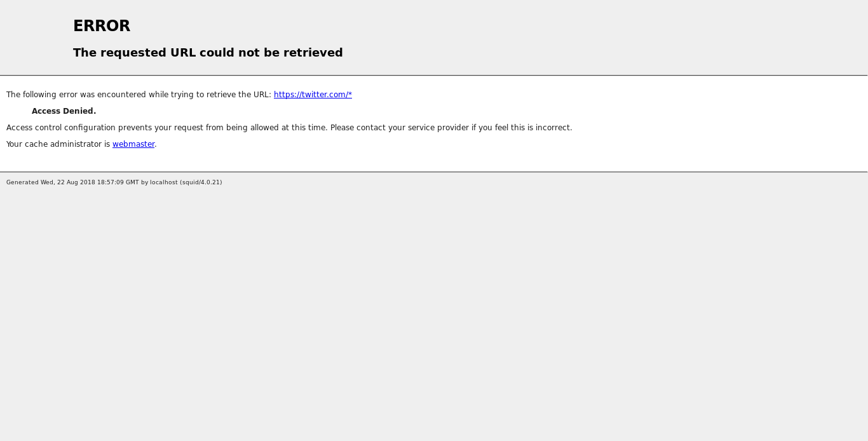
Task: Select the ERROR heading text
Action: 102,26
